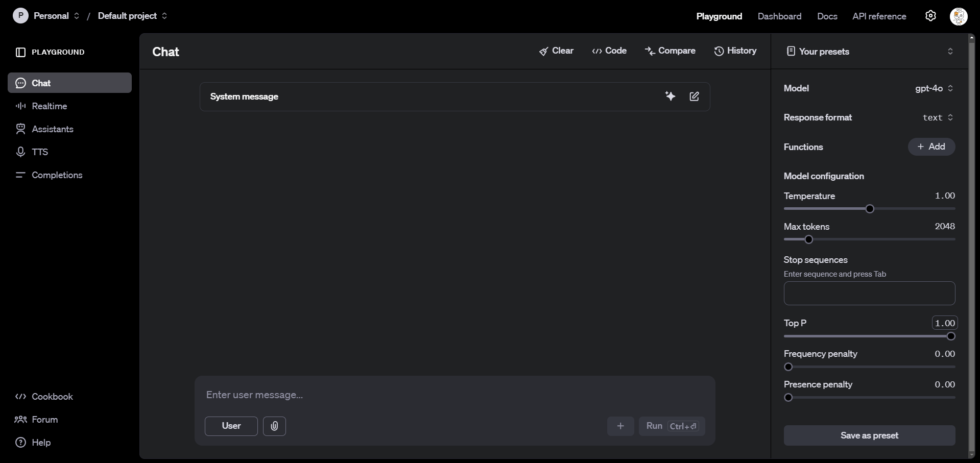Click the Model configuration heading
The image size is (980, 463).
coord(824,176)
